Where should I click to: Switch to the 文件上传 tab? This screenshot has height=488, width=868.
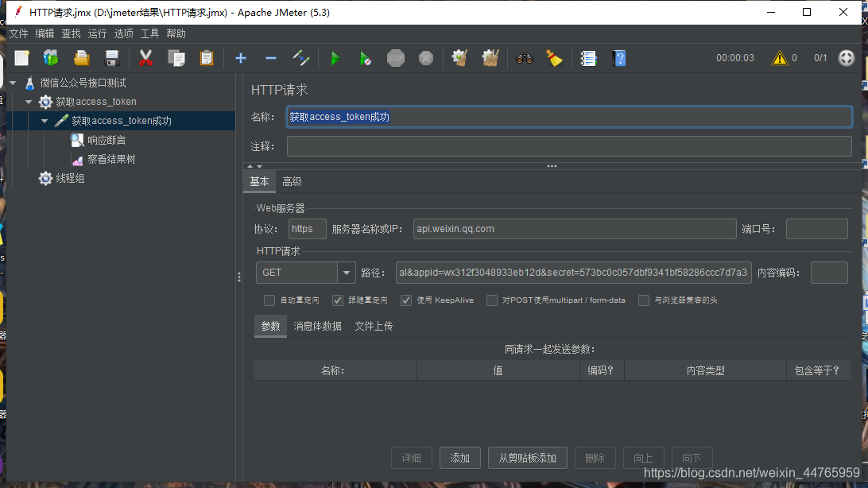click(374, 326)
